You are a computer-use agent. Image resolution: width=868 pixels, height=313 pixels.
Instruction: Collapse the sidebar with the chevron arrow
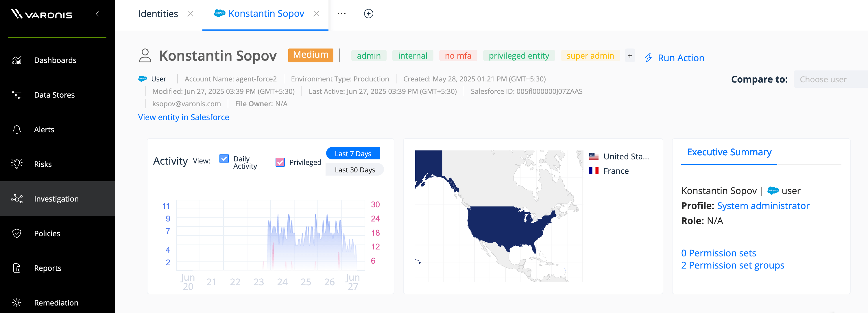click(97, 14)
